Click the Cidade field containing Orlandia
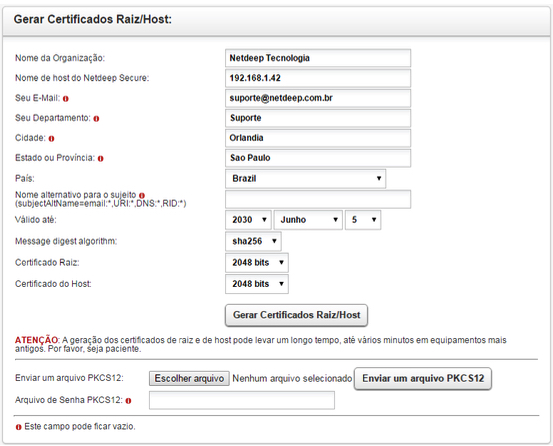Screen dimensions: 553x446 coord(318,138)
